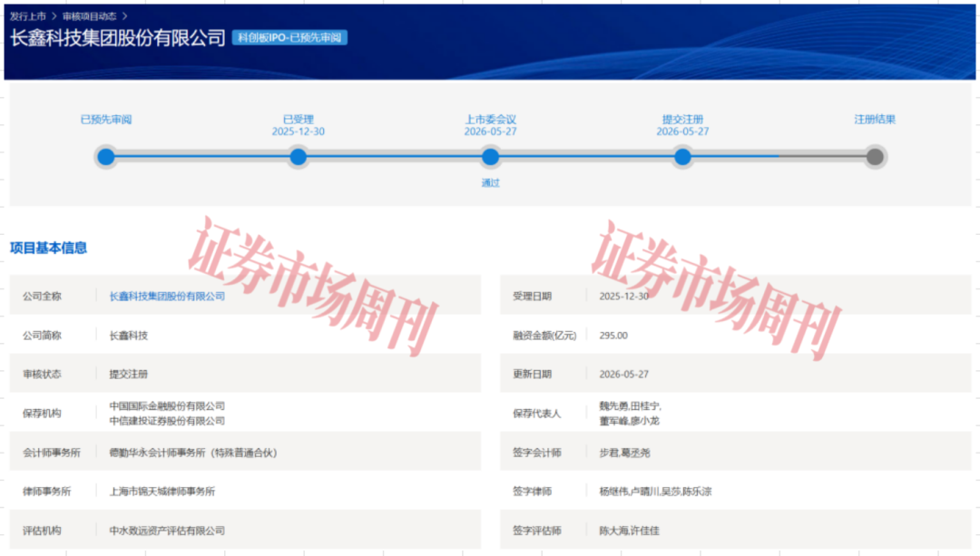Click the 融资金额(亿元) field label
980x556 pixels.
pos(544,336)
